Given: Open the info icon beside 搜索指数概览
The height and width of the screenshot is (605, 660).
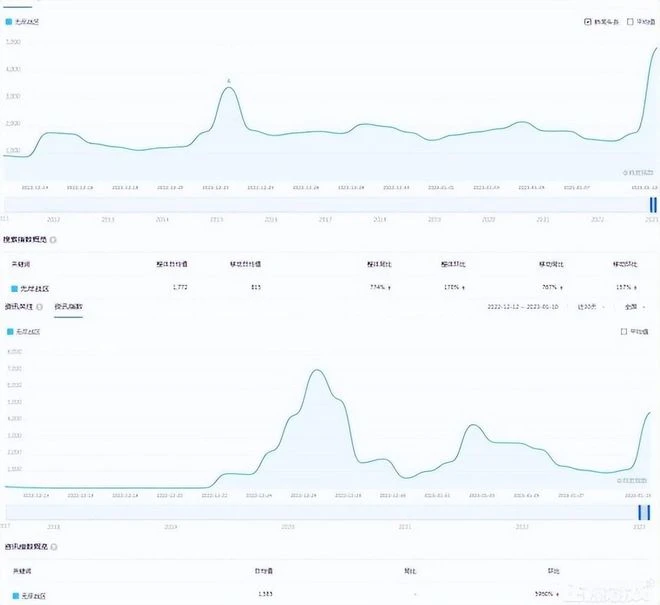Looking at the screenshot, I should [53, 240].
